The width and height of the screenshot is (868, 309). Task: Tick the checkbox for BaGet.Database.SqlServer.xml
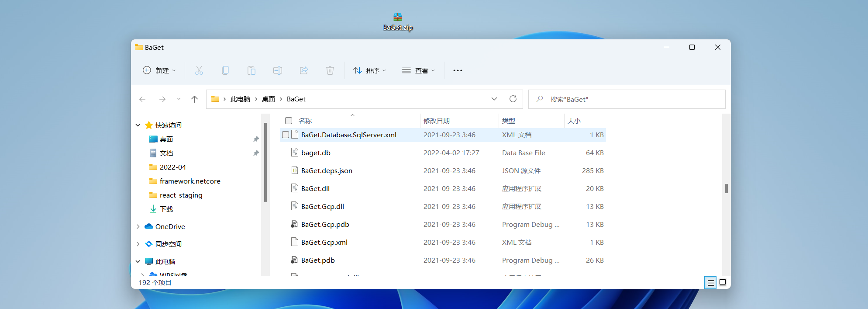286,135
